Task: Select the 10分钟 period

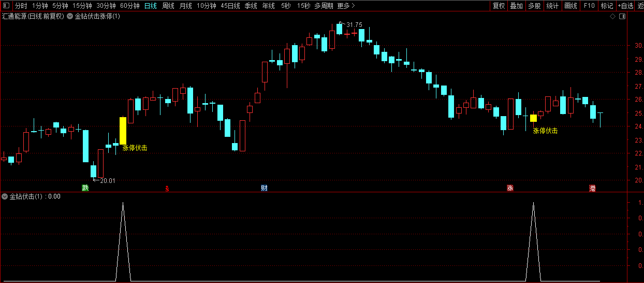Action: tap(206, 6)
